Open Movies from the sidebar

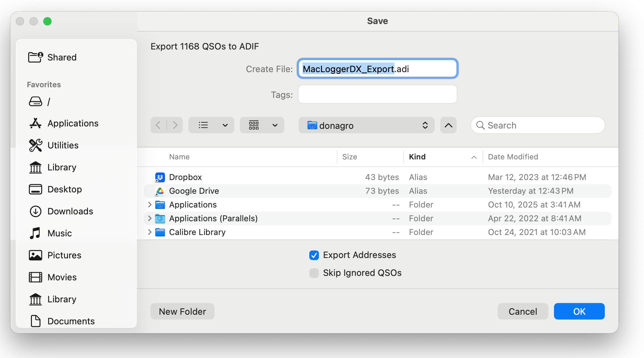click(62, 277)
